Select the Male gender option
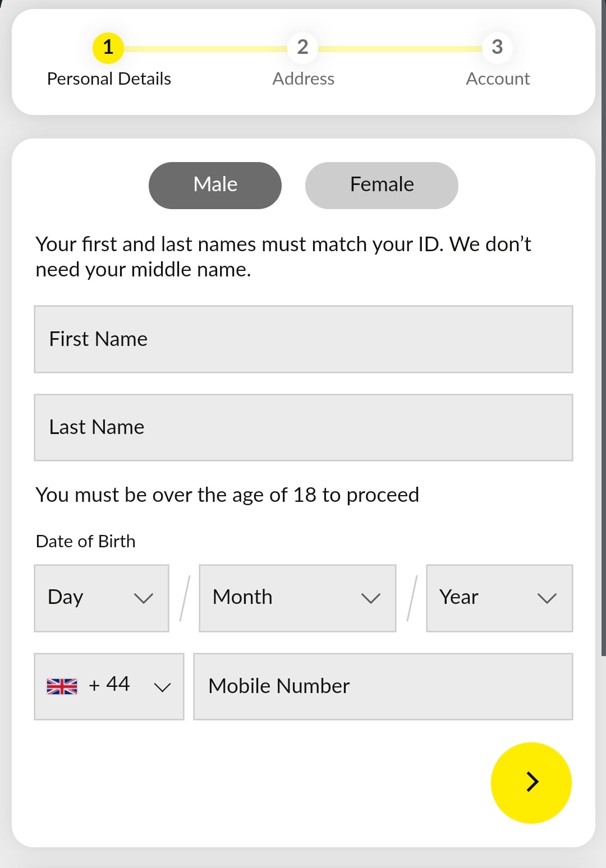This screenshot has width=606, height=868. [215, 185]
